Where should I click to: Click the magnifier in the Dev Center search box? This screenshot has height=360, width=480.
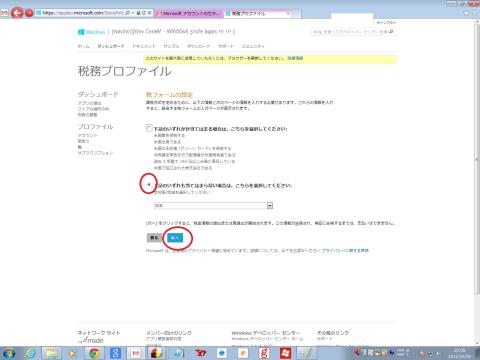[391, 32]
